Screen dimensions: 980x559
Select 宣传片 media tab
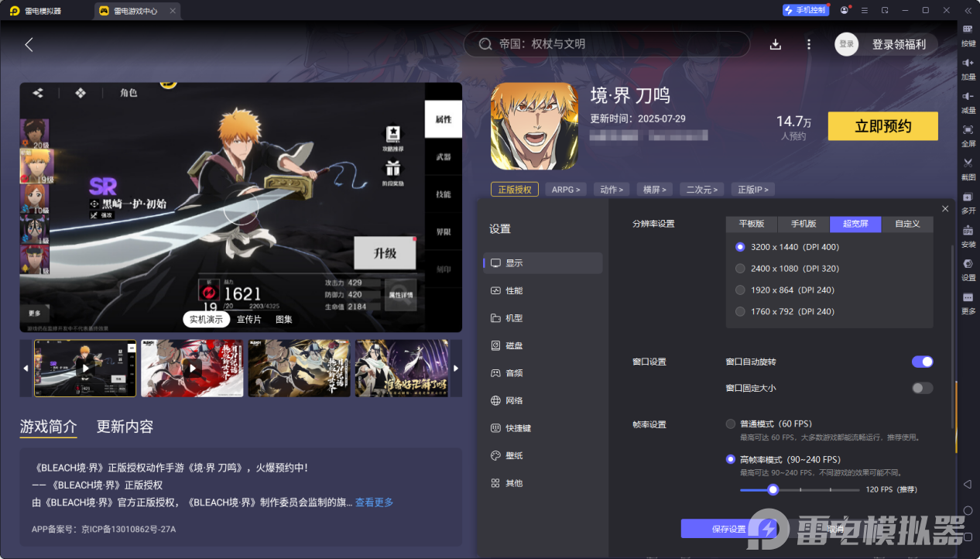249,319
